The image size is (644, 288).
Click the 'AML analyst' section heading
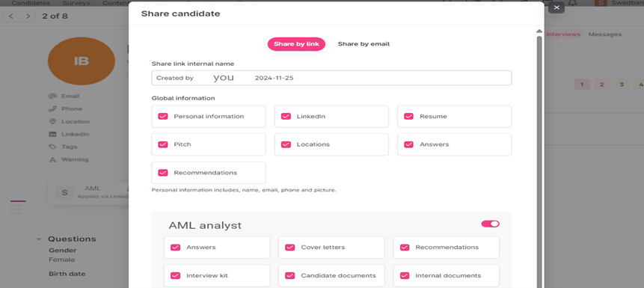click(x=205, y=226)
